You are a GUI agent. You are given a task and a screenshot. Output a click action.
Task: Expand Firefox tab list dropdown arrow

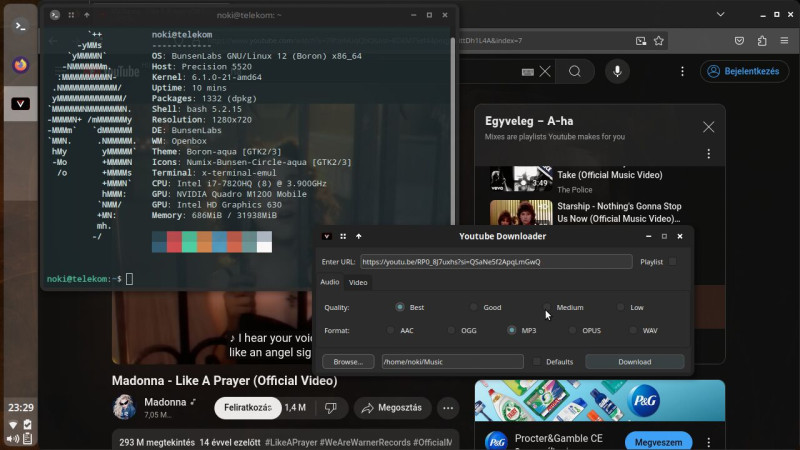[x=720, y=14]
